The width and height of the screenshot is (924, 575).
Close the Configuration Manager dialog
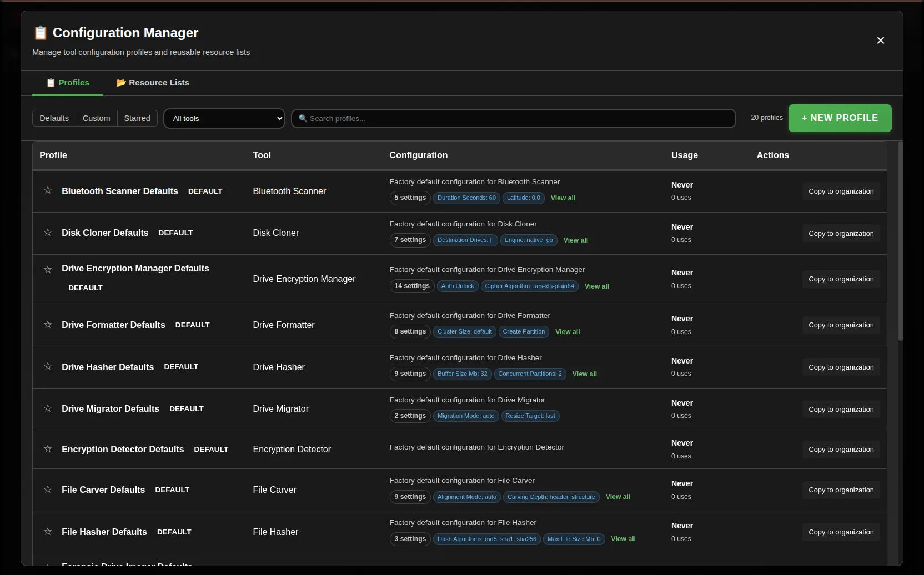[x=880, y=41]
